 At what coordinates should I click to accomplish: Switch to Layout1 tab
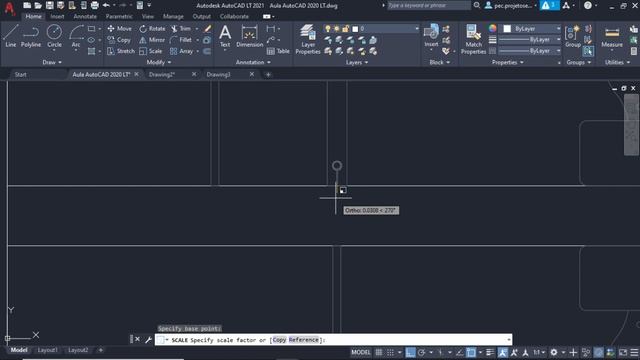[x=47, y=350]
